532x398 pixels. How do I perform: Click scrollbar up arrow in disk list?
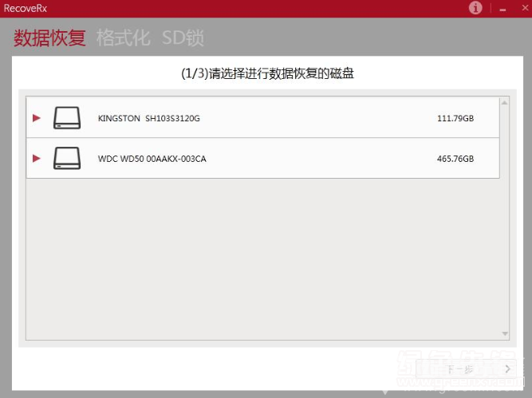click(x=505, y=102)
